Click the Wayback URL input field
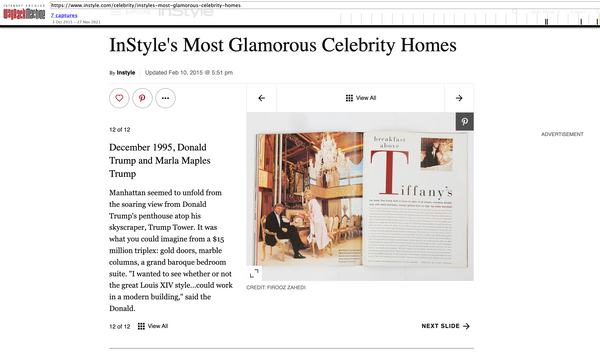This screenshot has width=600, height=363. pyautogui.click(x=323, y=5)
